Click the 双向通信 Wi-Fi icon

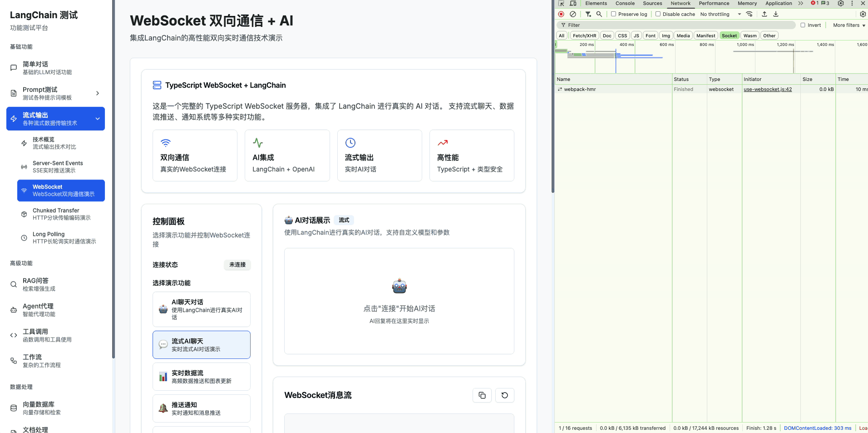pos(166,143)
